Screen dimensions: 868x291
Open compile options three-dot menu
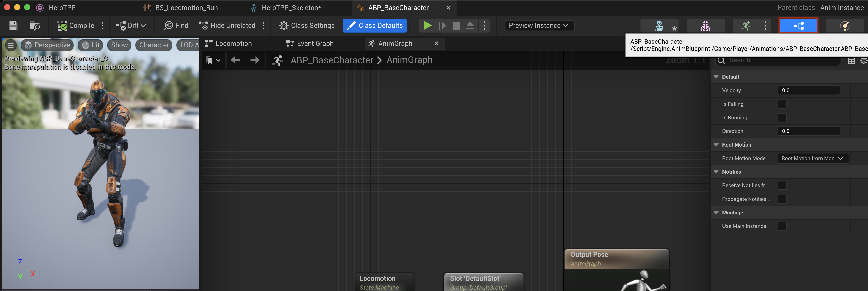[103, 26]
